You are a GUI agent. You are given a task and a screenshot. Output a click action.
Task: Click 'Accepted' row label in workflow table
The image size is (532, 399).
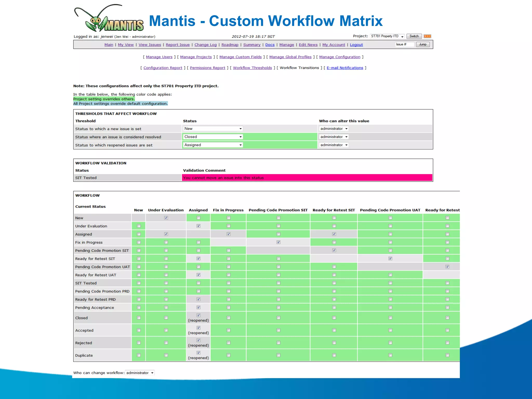(84, 330)
